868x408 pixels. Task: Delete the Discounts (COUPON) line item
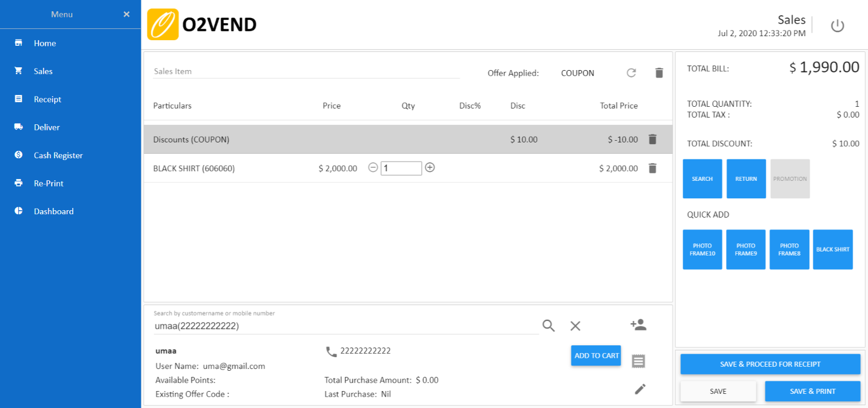[653, 139]
